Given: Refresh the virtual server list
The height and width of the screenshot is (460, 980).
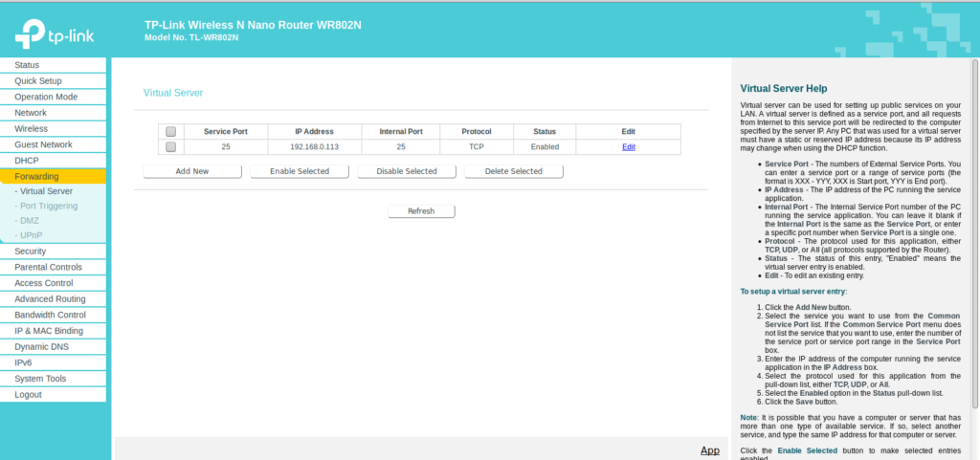Looking at the screenshot, I should [x=421, y=211].
